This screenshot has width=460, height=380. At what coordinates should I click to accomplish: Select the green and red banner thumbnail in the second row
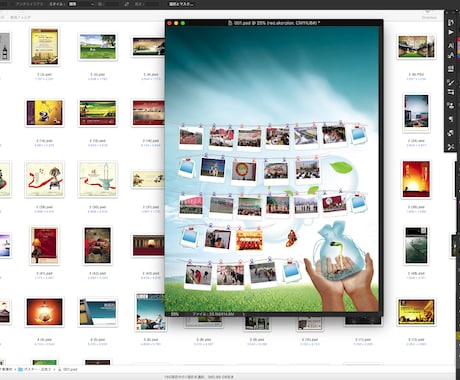pos(98,113)
